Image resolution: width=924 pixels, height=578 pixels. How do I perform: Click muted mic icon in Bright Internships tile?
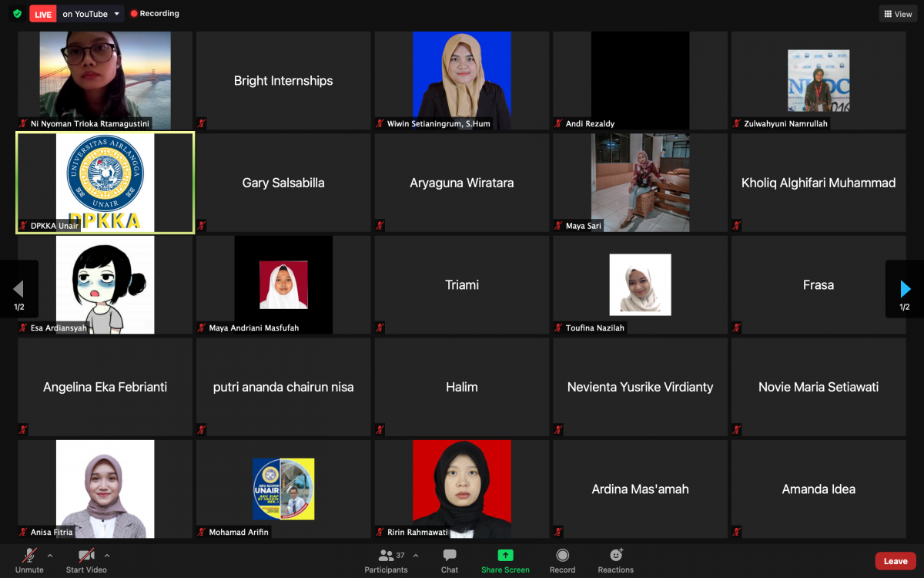point(202,123)
